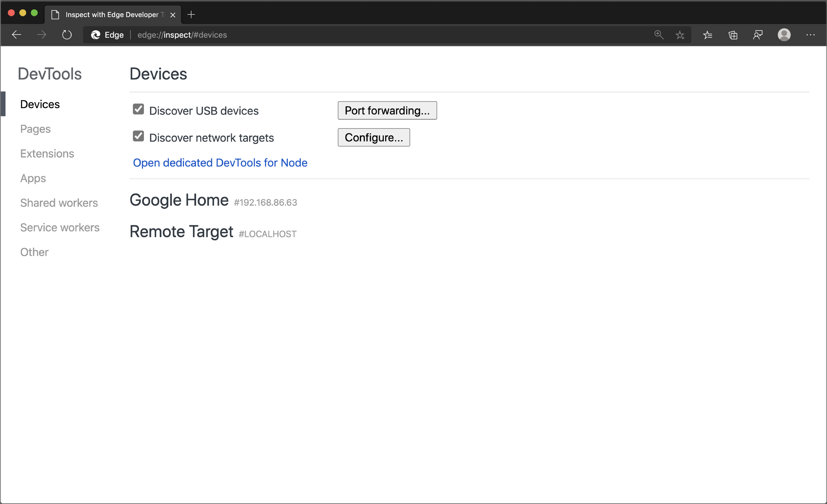The height and width of the screenshot is (504, 827).
Task: Enable both discovery checkboxes simultaneously
Action: coord(138,110)
